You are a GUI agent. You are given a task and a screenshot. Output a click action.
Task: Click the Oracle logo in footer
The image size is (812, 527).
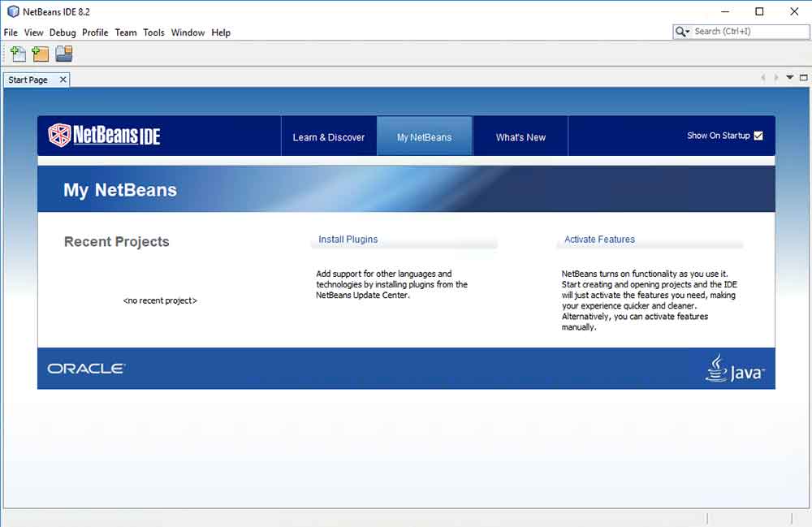tap(87, 369)
